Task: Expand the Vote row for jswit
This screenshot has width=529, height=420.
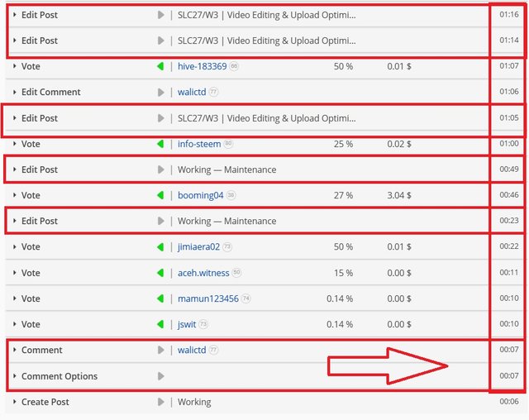Action: point(15,324)
